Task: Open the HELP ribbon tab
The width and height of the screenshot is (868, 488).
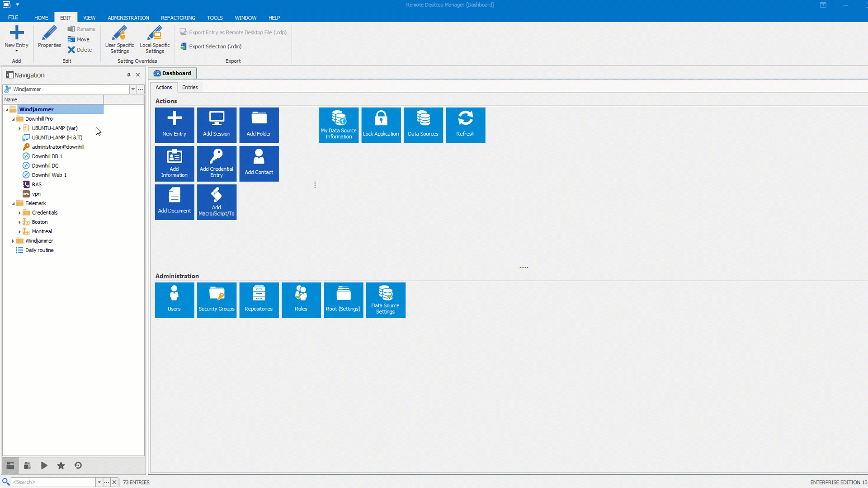Action: point(274,18)
